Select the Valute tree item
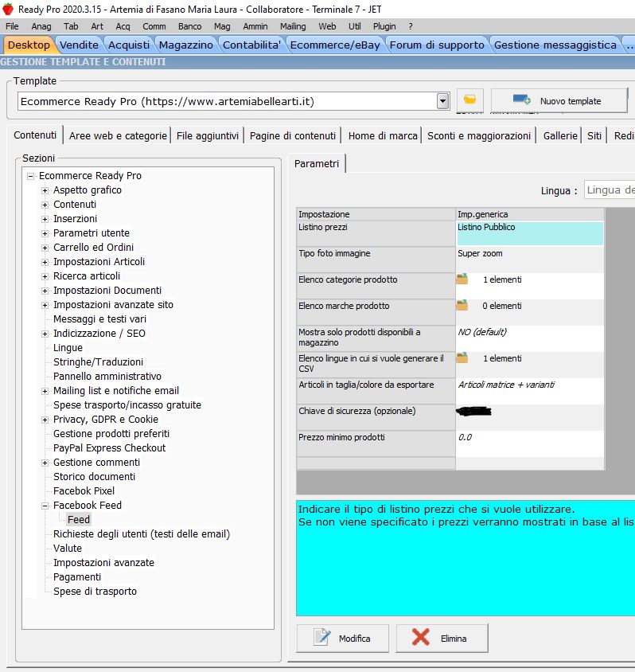This screenshot has width=635, height=672. coord(67,549)
